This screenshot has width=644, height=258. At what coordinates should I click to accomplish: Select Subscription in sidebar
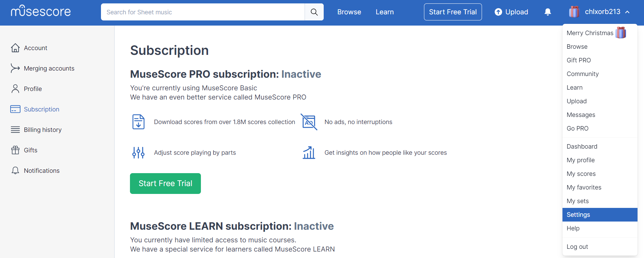42,109
